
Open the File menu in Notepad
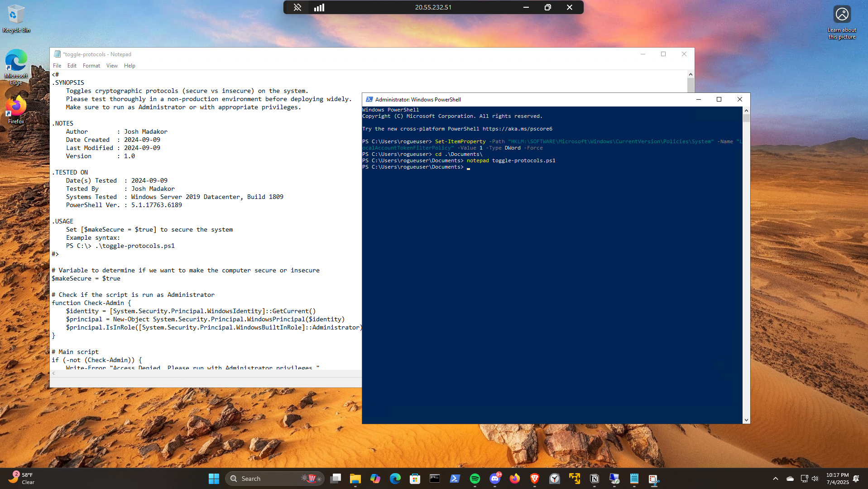click(57, 66)
